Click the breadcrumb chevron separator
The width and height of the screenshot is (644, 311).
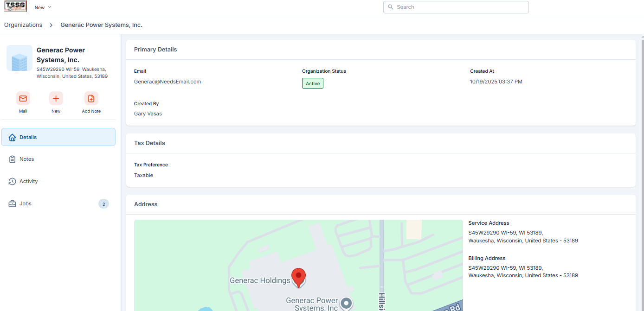coord(51,25)
